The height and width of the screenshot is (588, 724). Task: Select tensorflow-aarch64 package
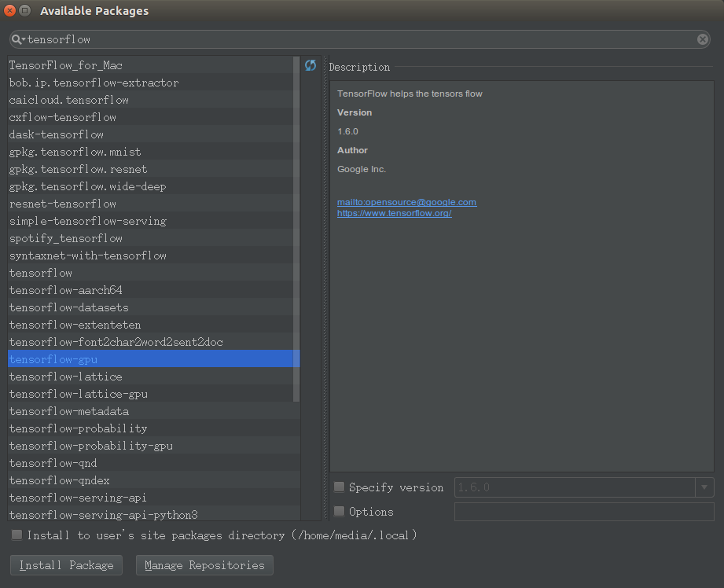(x=150, y=290)
